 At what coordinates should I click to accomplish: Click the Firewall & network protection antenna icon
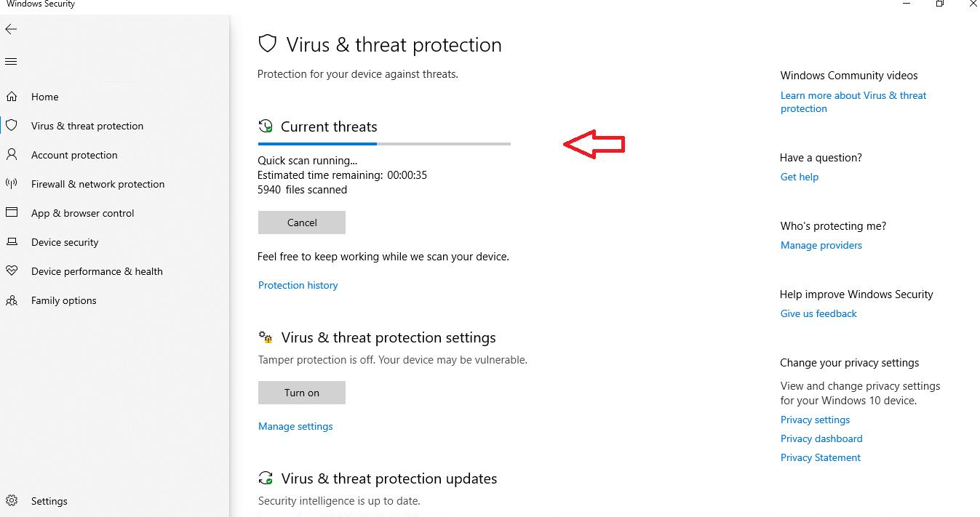click(12, 183)
